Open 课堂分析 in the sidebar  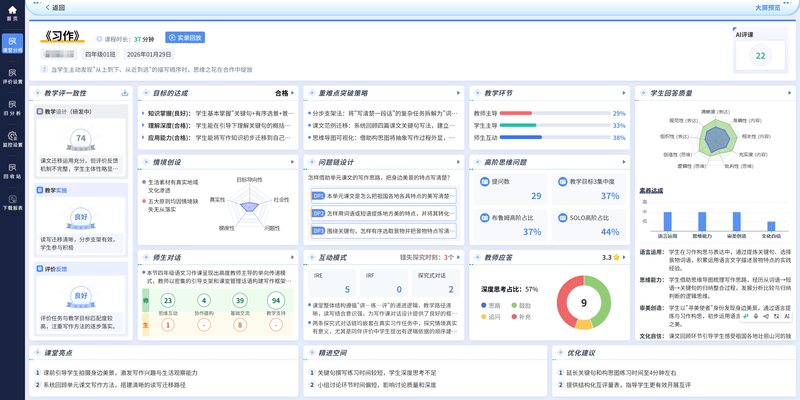pyautogui.click(x=12, y=44)
